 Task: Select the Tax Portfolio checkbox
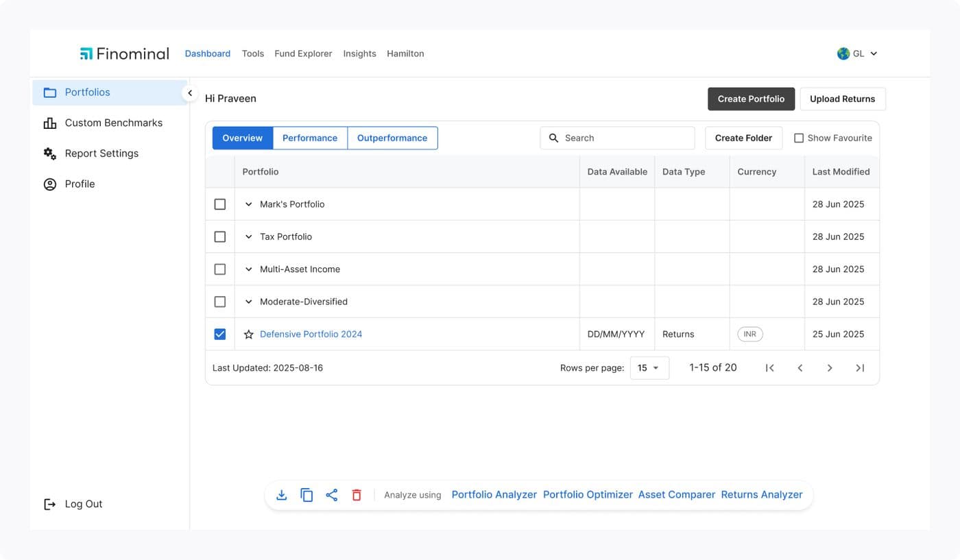click(x=220, y=236)
